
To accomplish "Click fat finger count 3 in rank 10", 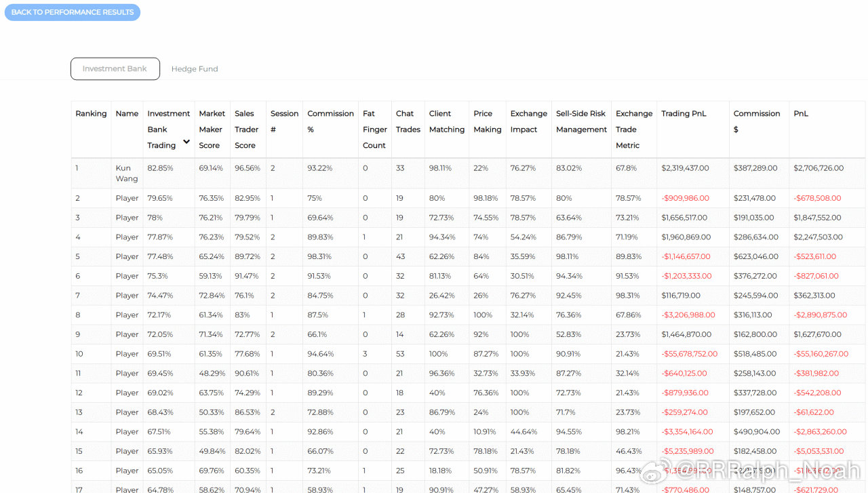I will [x=365, y=354].
